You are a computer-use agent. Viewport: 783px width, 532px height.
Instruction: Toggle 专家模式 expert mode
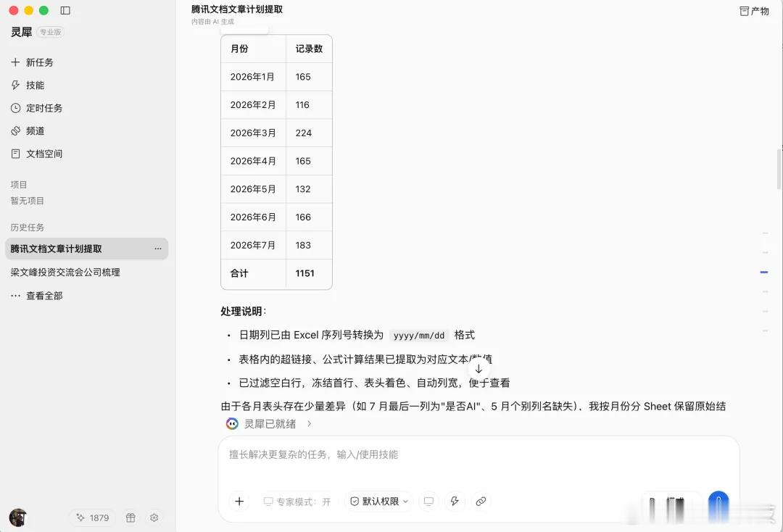pyautogui.click(x=297, y=502)
